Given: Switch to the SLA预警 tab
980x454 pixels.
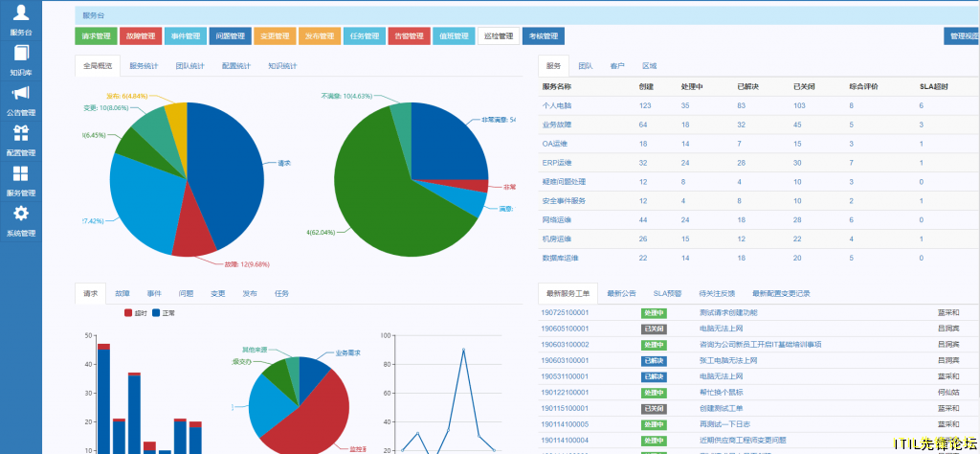Looking at the screenshot, I should 667,293.
